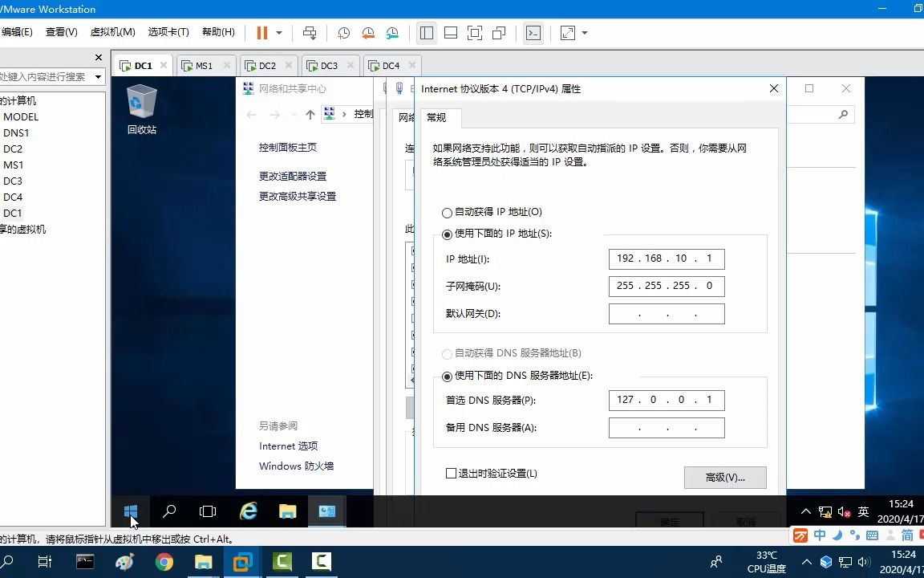Viewport: 924px width, 578px height.
Task: Select 使用下面的 IP 地址(S) radio button
Action: click(x=448, y=234)
